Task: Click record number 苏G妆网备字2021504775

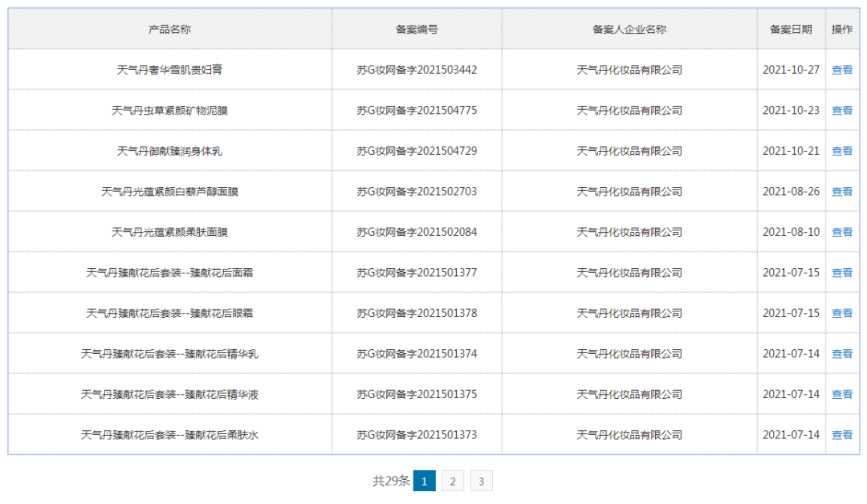Action: pyautogui.click(x=417, y=111)
